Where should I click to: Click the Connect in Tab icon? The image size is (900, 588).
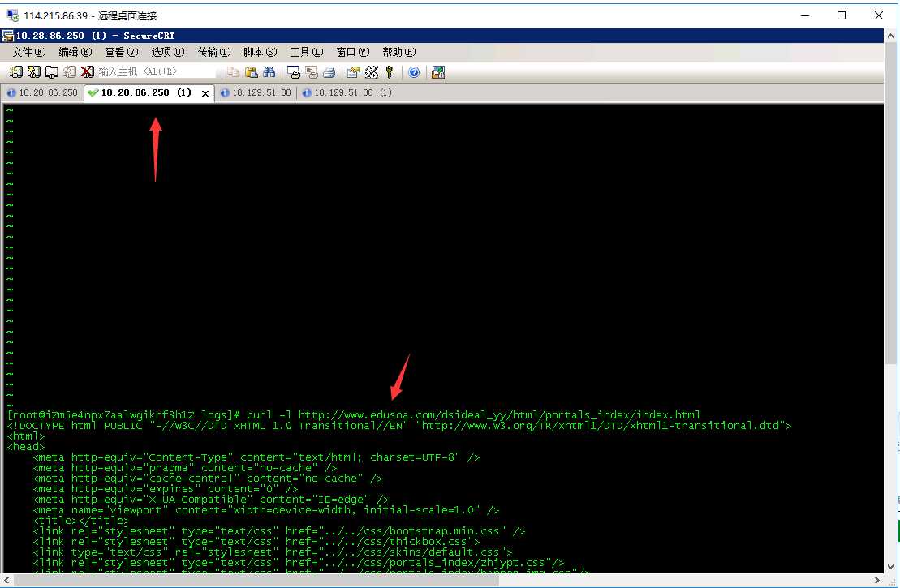pyautogui.click(x=52, y=71)
